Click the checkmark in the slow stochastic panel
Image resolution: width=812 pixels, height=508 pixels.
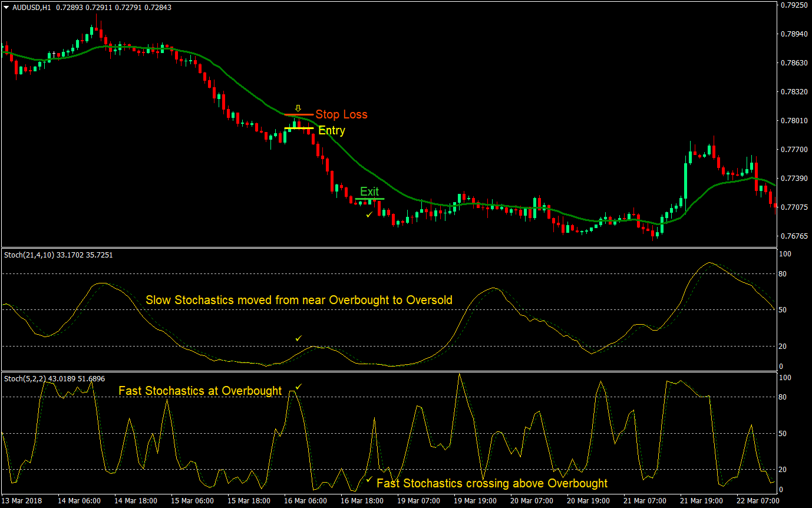pos(299,337)
